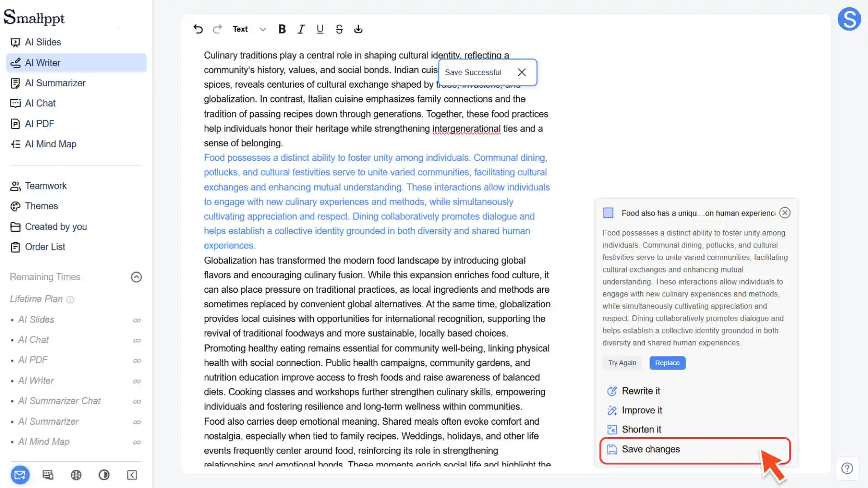Click the blue highlighted rewritten paragraph
868x488 pixels.
click(377, 202)
